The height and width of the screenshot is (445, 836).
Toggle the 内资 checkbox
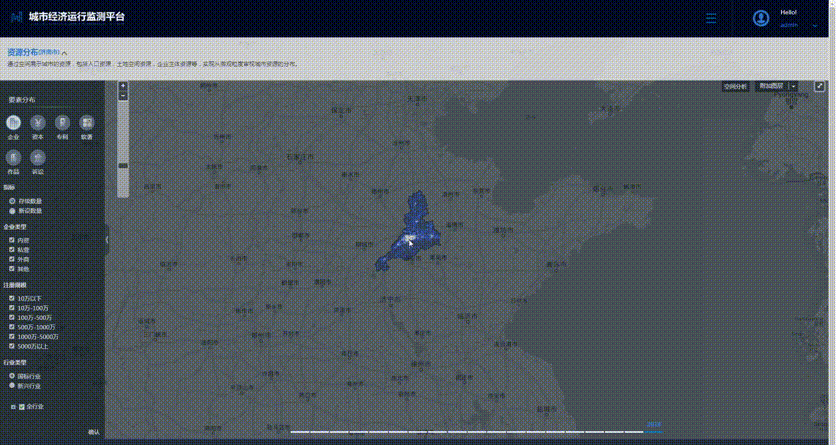[x=12, y=240]
